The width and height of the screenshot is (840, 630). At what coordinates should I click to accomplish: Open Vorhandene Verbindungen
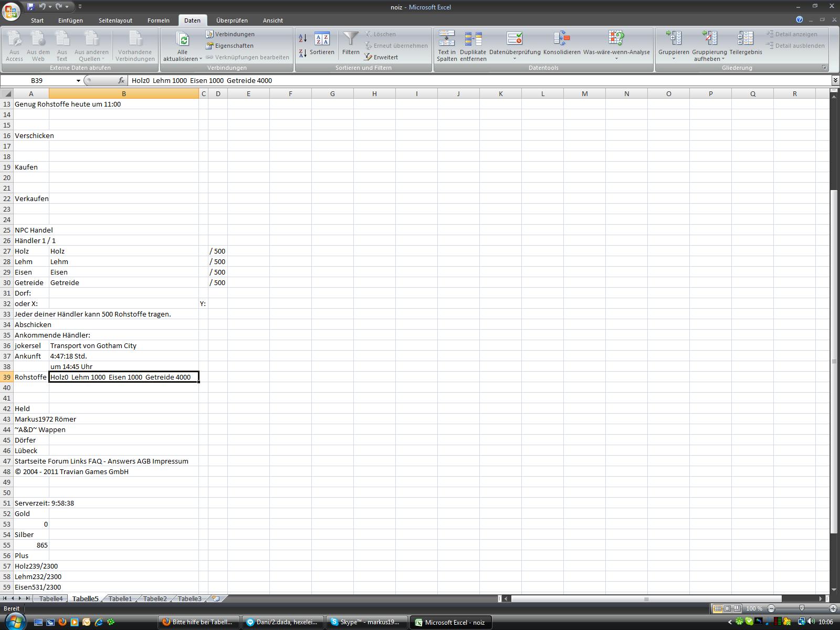(135, 46)
